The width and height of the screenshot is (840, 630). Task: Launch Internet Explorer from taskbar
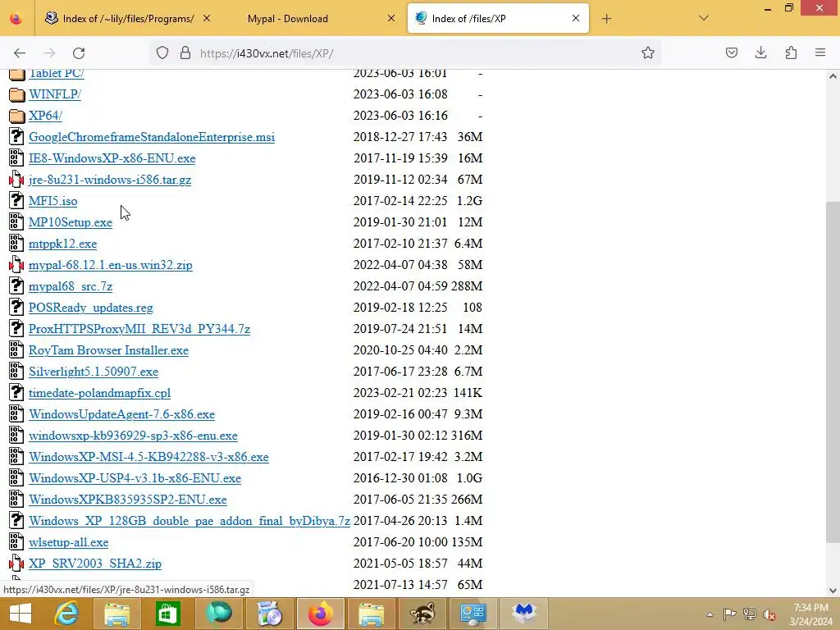66,614
